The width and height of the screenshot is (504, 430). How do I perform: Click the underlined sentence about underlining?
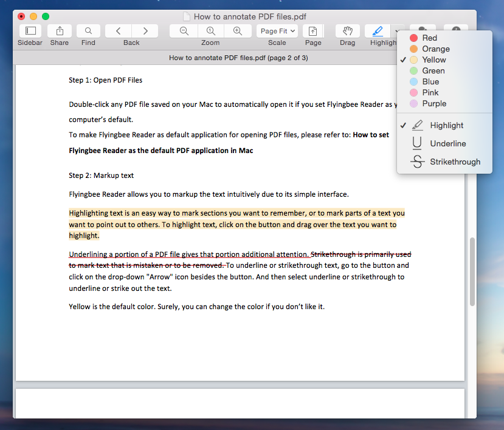[x=189, y=254]
